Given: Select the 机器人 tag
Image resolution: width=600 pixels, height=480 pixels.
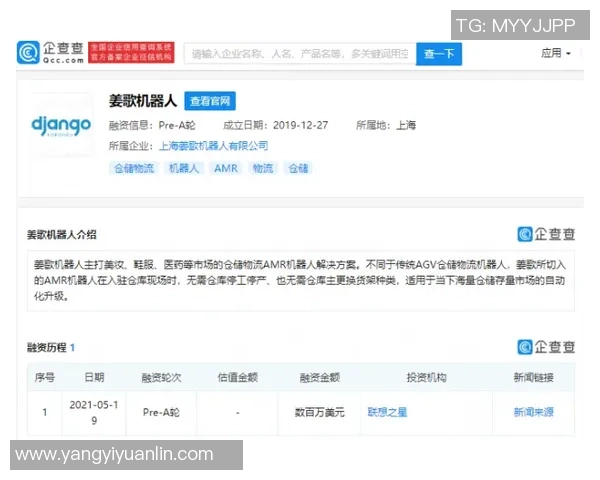Looking at the screenshot, I should [x=184, y=168].
